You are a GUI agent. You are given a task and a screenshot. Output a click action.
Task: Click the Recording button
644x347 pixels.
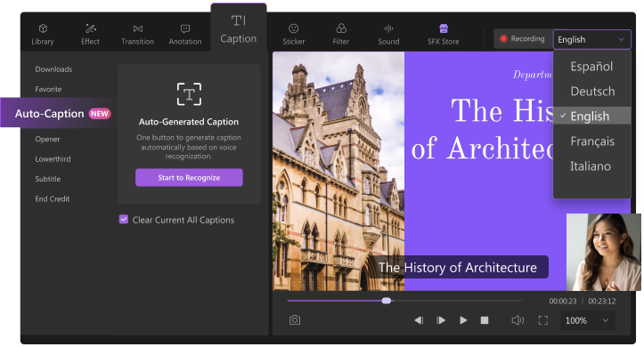pos(523,39)
